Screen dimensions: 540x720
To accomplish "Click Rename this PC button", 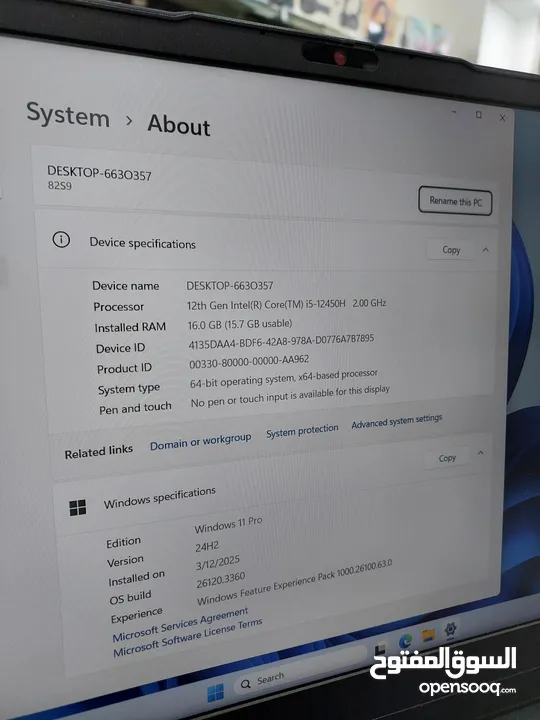I will point(455,201).
